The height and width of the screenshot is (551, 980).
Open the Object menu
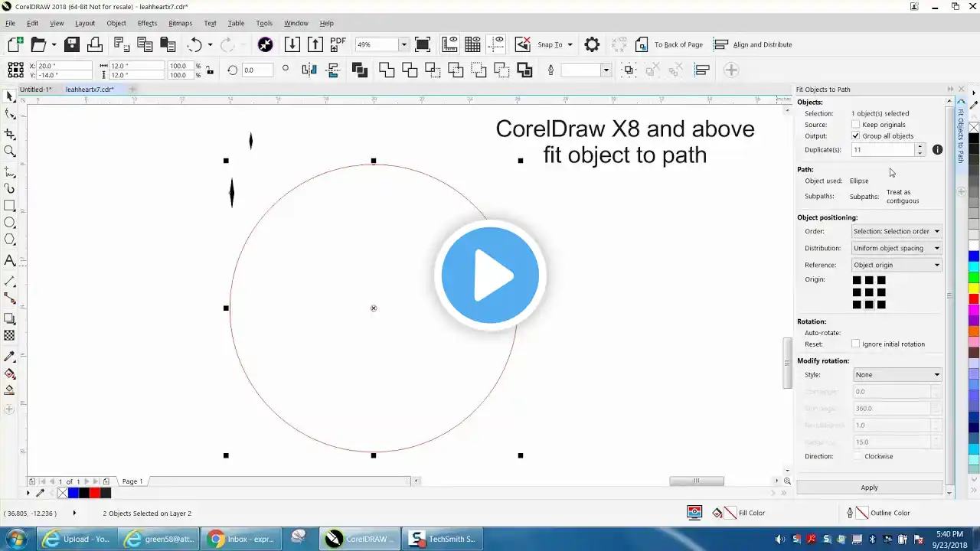[116, 23]
